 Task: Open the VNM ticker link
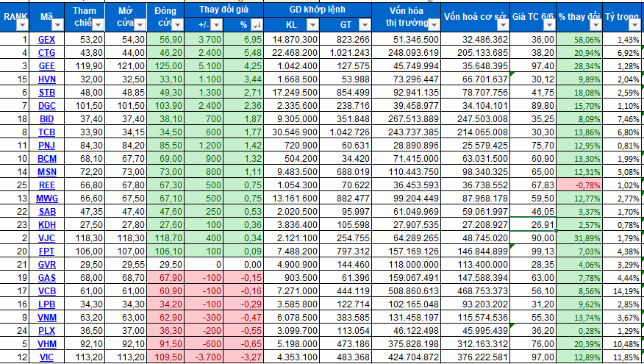[46, 318]
